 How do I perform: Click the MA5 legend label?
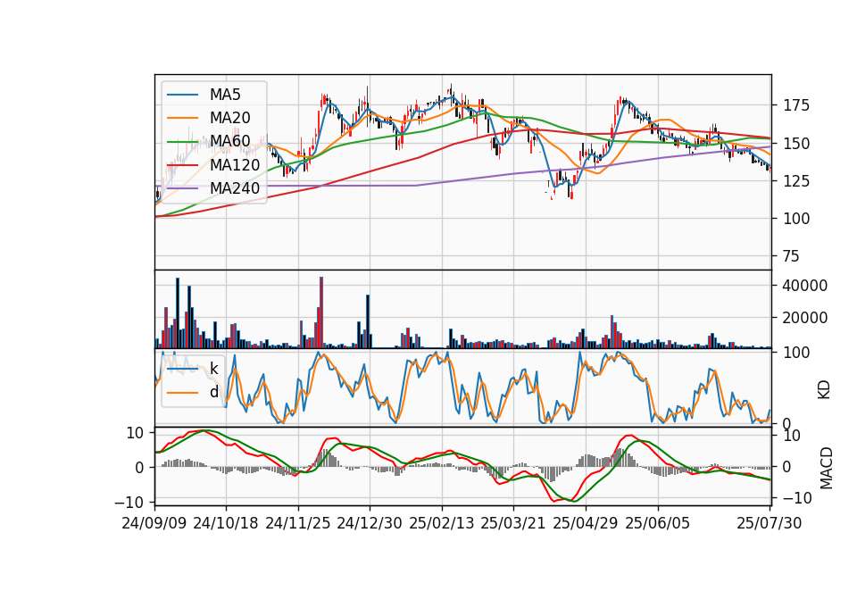point(225,95)
